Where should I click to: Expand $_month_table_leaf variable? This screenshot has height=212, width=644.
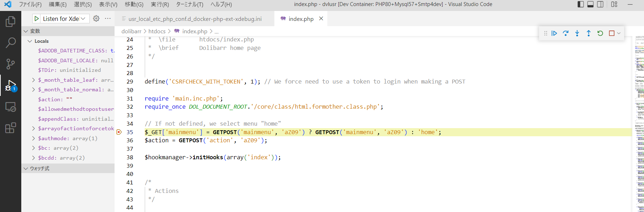pyautogui.click(x=33, y=80)
